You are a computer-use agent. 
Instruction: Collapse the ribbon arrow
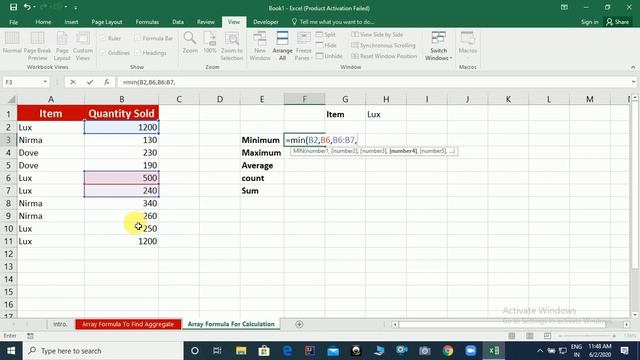(x=633, y=67)
